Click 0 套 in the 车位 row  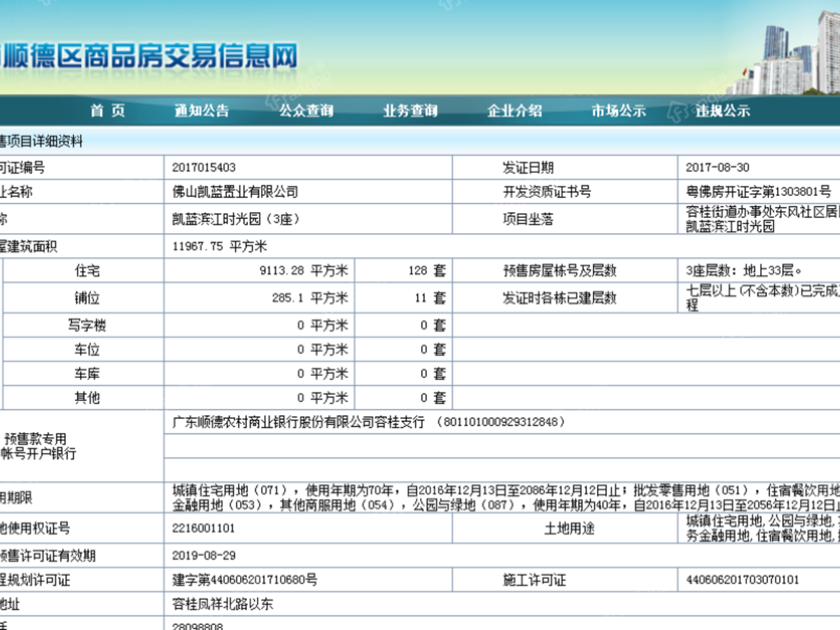tap(433, 349)
